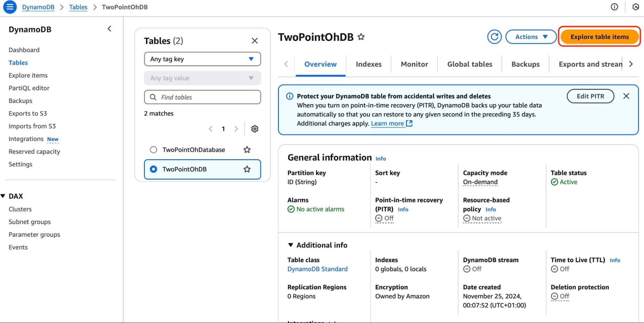This screenshot has width=644, height=323.
Task: Open Reserved capacity in sidebar
Action: pos(34,152)
